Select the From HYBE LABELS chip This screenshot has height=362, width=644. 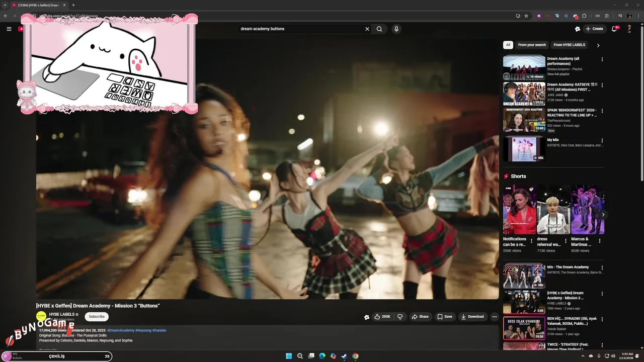point(569,45)
